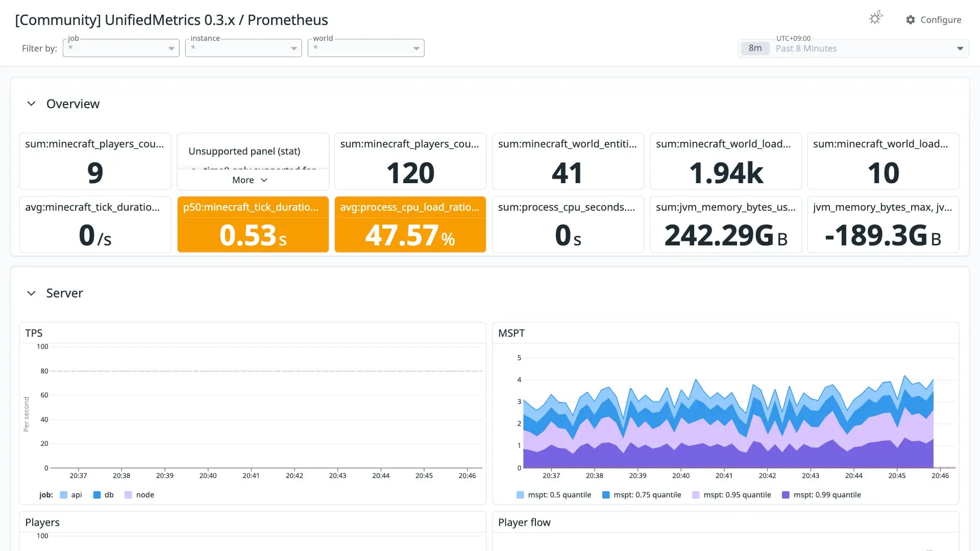Open the JVM memory 242.29GB widget
Screen dimensions: 980x551
click(726, 224)
